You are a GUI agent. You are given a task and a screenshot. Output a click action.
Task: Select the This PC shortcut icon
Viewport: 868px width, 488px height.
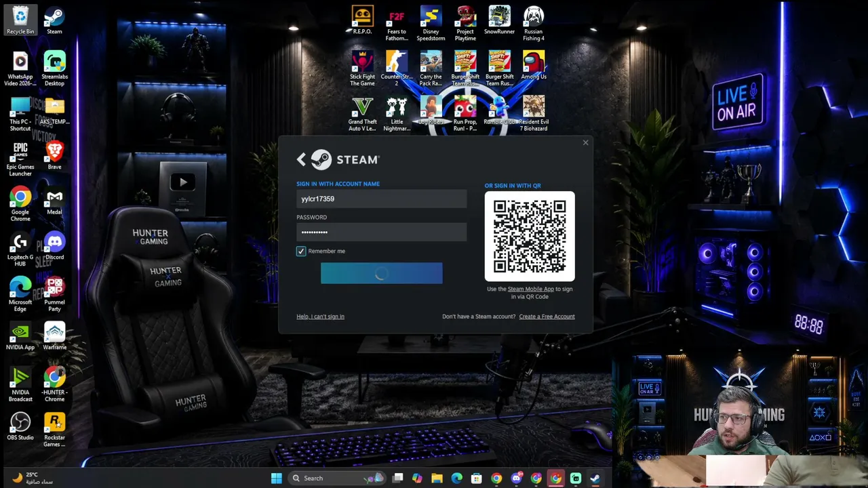(20, 114)
